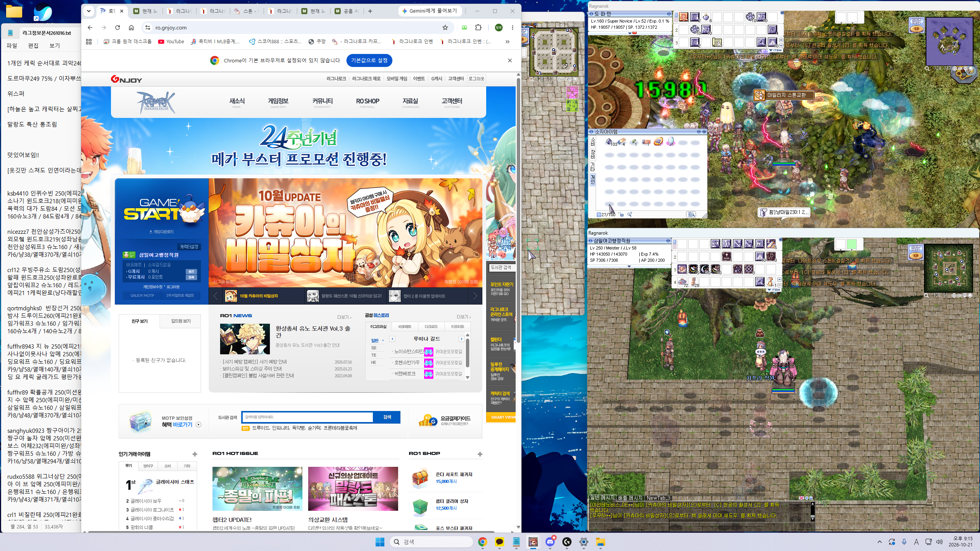Open the tab search dropdown arrow in Chrome
980x551 pixels.
point(89,11)
